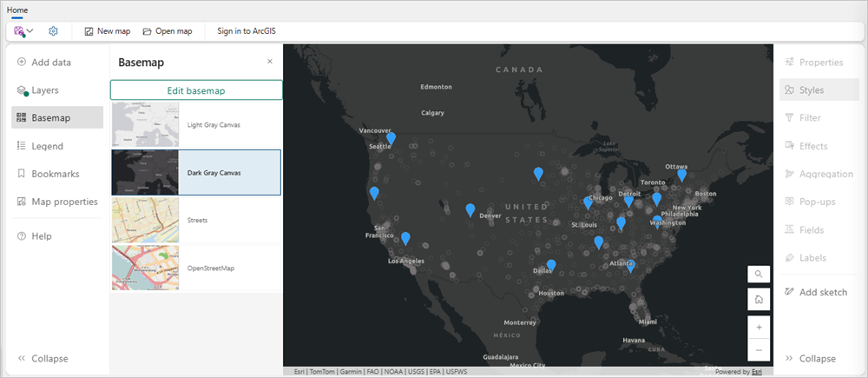868x378 pixels.
Task: Click the Calgary city label on map
Action: [x=432, y=112]
